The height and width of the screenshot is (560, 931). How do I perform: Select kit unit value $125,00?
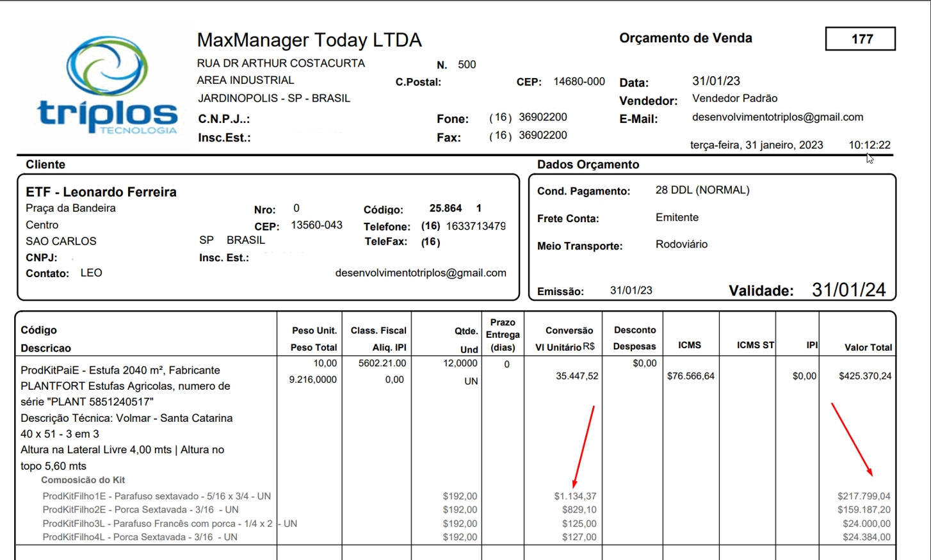coord(579,524)
